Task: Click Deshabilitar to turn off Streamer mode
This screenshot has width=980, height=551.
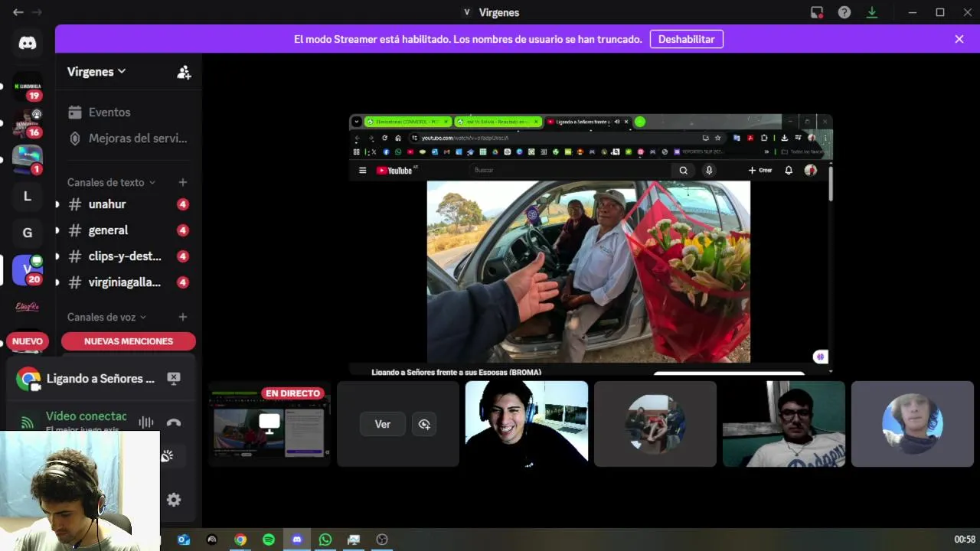Action: click(686, 39)
